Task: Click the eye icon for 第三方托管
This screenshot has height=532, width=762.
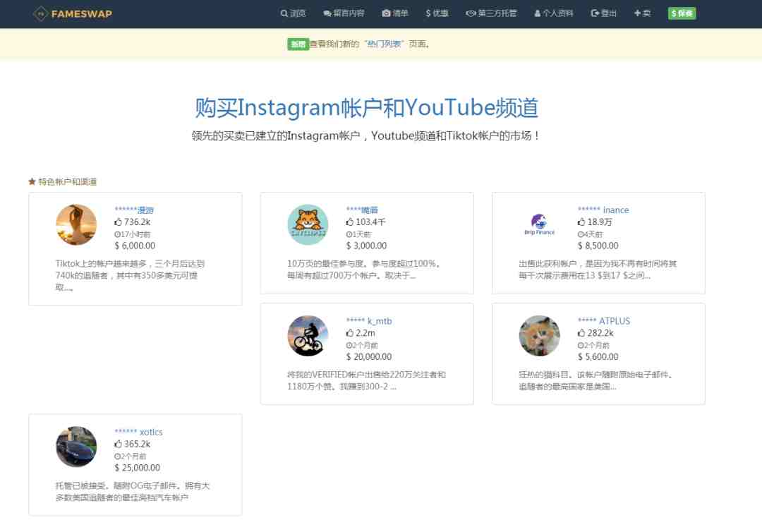Action: coord(471,13)
